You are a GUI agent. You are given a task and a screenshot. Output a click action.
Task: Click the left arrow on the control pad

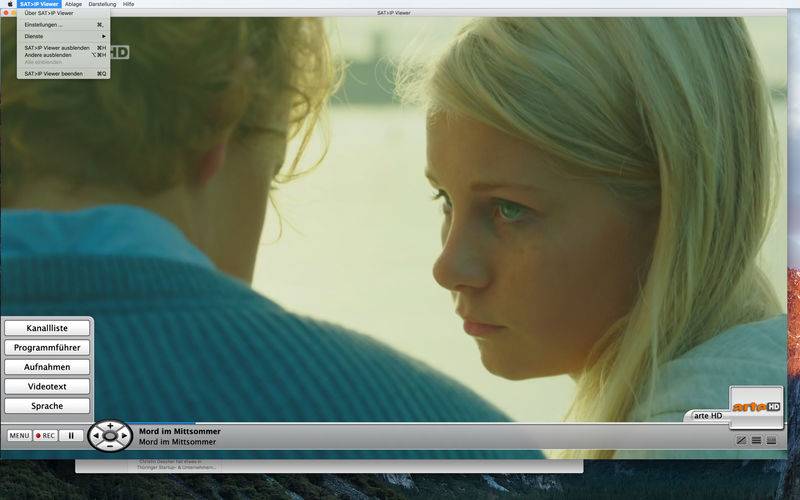point(96,436)
